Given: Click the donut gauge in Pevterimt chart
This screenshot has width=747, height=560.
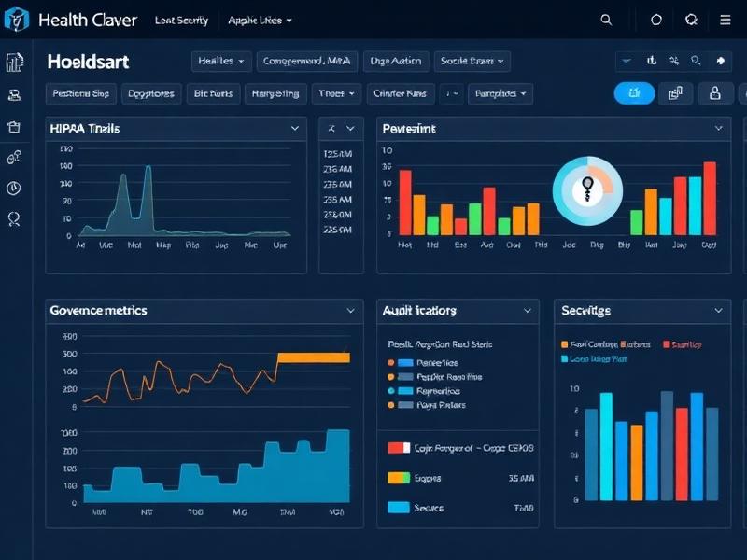Looking at the screenshot, I should click(587, 190).
